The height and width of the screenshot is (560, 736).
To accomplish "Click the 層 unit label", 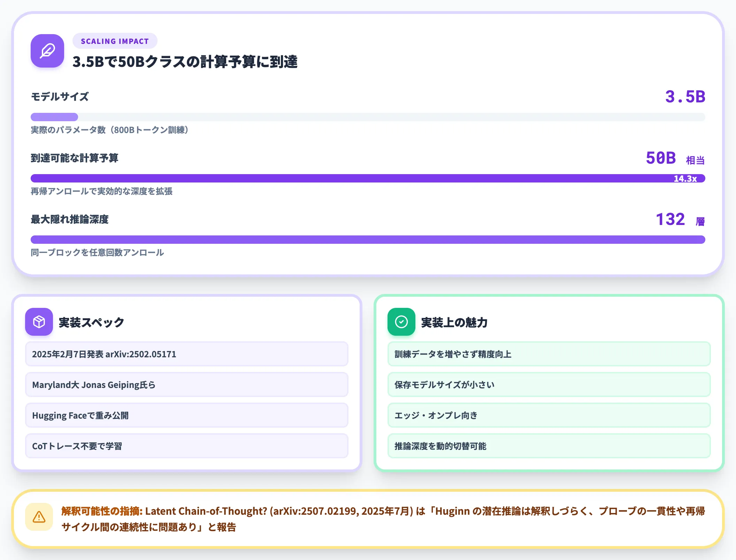I will [700, 221].
